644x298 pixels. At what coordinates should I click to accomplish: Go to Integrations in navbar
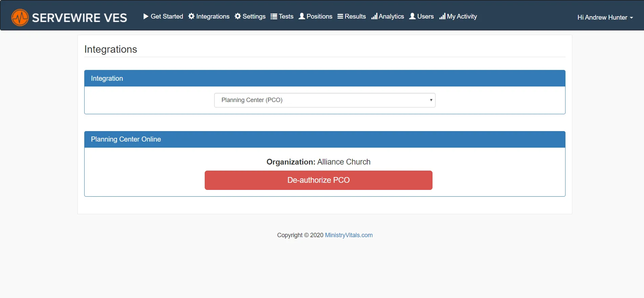[x=209, y=16]
